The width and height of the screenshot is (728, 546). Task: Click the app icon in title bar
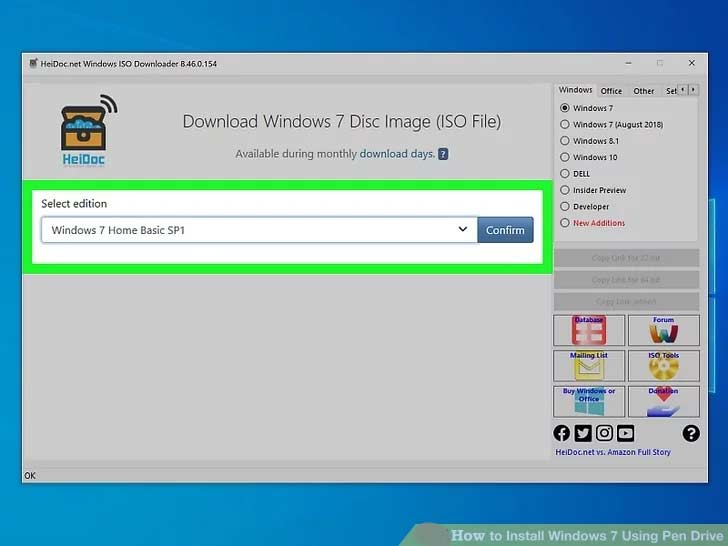[x=33, y=63]
